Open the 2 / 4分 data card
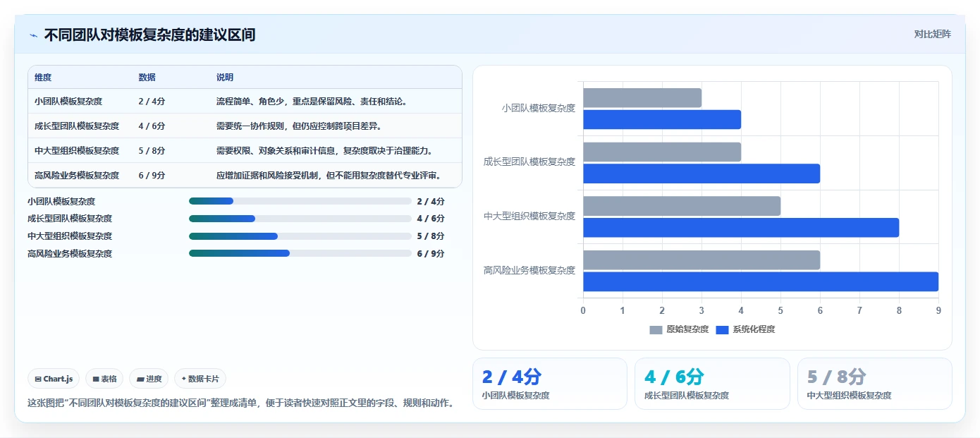This screenshot has width=980, height=438. click(549, 384)
